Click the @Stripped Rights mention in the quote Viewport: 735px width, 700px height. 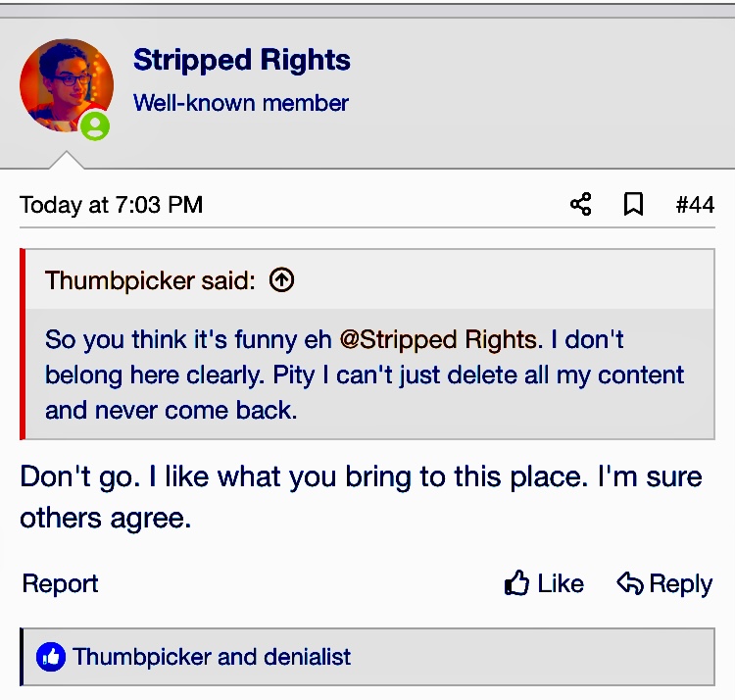(438, 340)
